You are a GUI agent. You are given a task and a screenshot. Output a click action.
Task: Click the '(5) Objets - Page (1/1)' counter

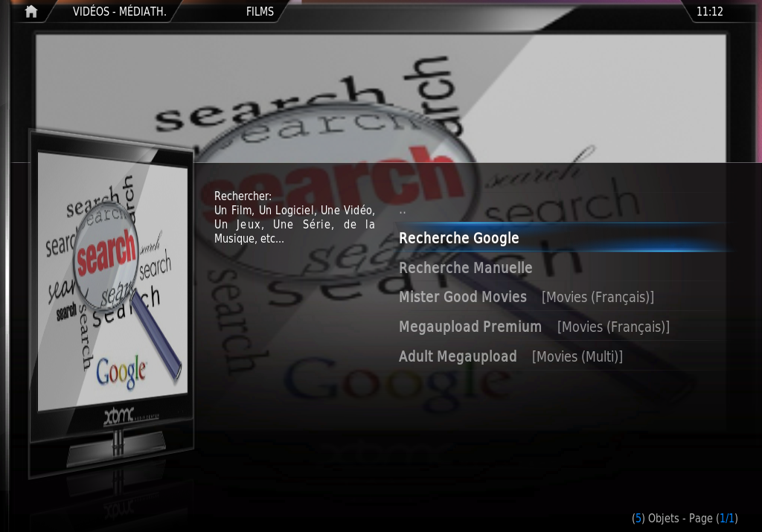click(x=685, y=519)
